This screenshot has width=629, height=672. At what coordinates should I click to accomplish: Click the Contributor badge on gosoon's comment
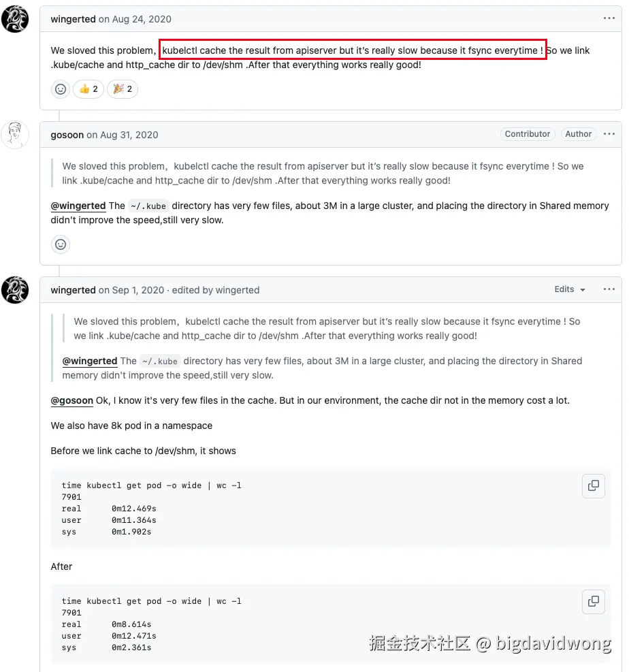[528, 134]
